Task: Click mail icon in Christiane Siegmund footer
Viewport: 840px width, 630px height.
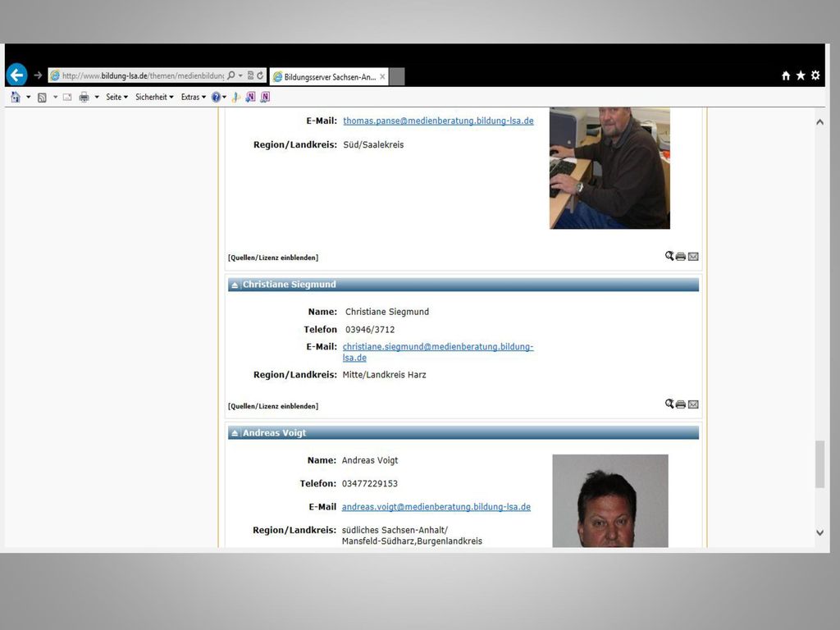Action: point(693,404)
